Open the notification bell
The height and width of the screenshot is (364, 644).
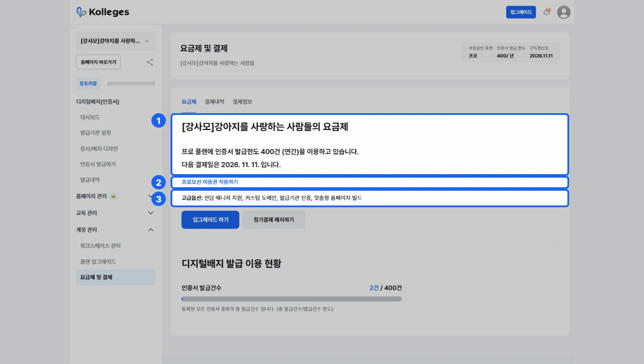click(547, 12)
